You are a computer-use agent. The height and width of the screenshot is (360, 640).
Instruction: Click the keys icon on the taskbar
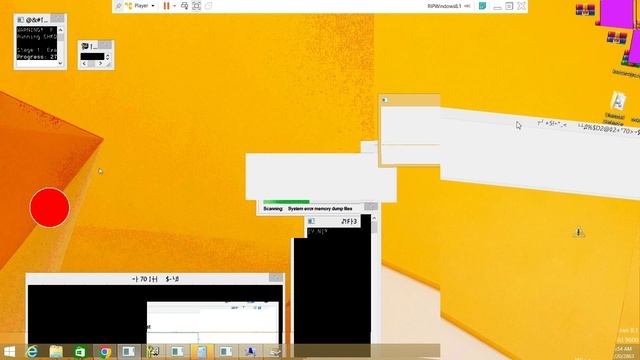(153, 351)
